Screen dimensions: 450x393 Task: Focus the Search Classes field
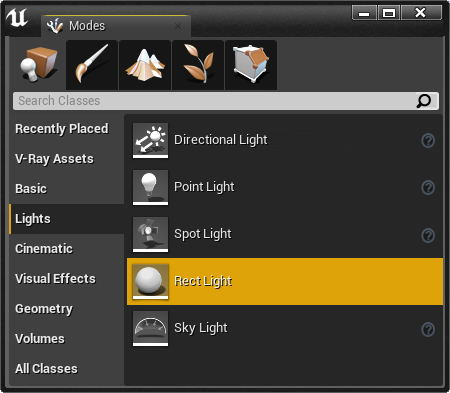tap(215, 101)
